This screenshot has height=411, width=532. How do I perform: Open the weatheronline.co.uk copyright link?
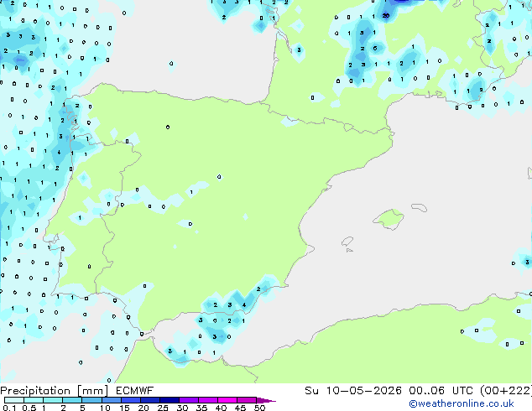(462, 403)
